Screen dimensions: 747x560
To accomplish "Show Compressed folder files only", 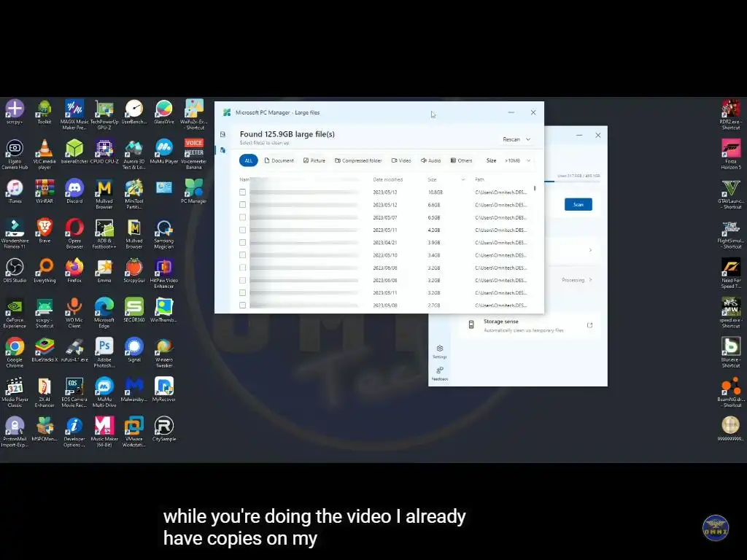I will (x=358, y=160).
